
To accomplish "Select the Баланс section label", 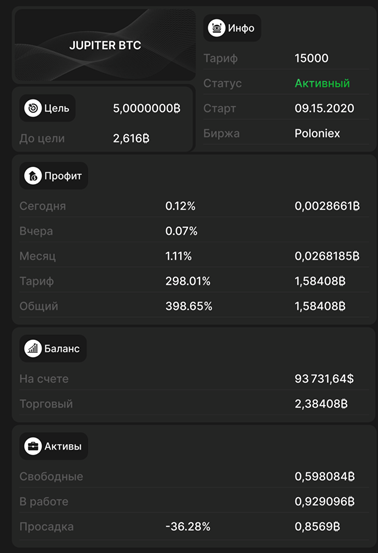I will tap(62, 348).
